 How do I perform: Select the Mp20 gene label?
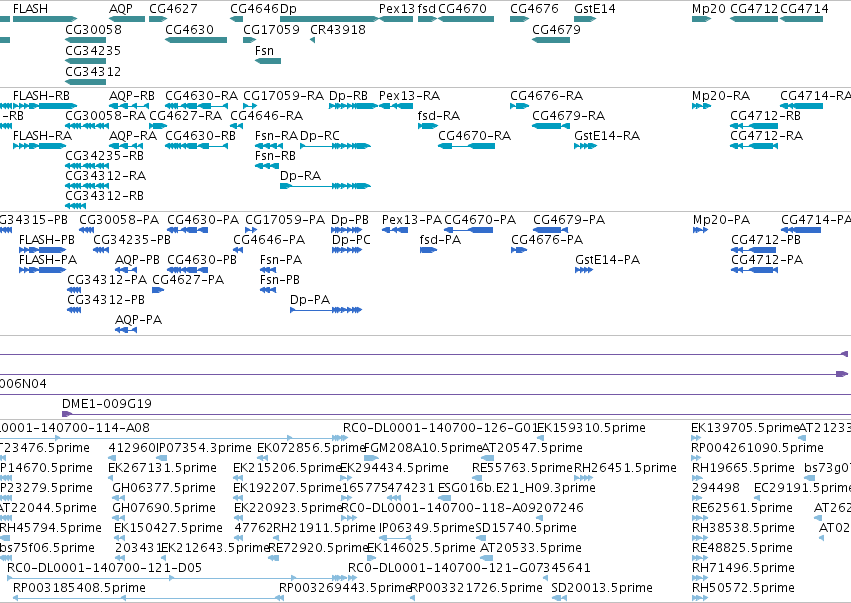[709, 9]
